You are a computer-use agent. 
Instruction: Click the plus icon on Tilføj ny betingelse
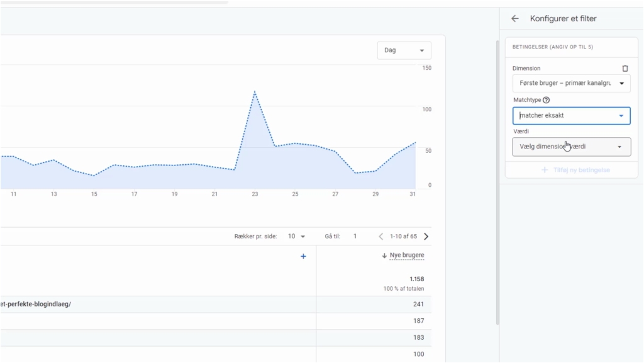pos(543,169)
